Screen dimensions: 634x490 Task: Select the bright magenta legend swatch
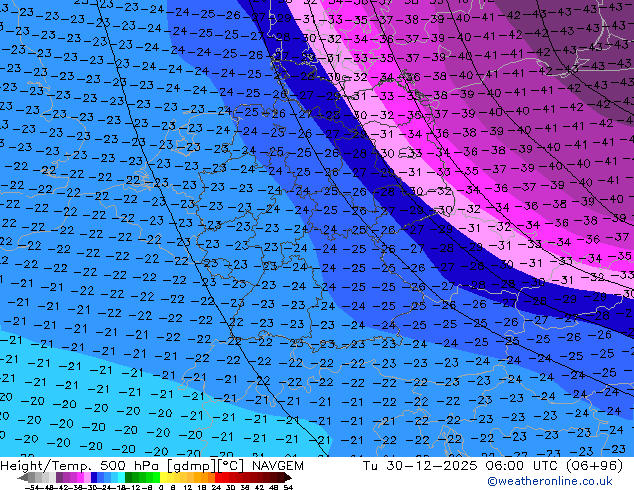point(80,478)
